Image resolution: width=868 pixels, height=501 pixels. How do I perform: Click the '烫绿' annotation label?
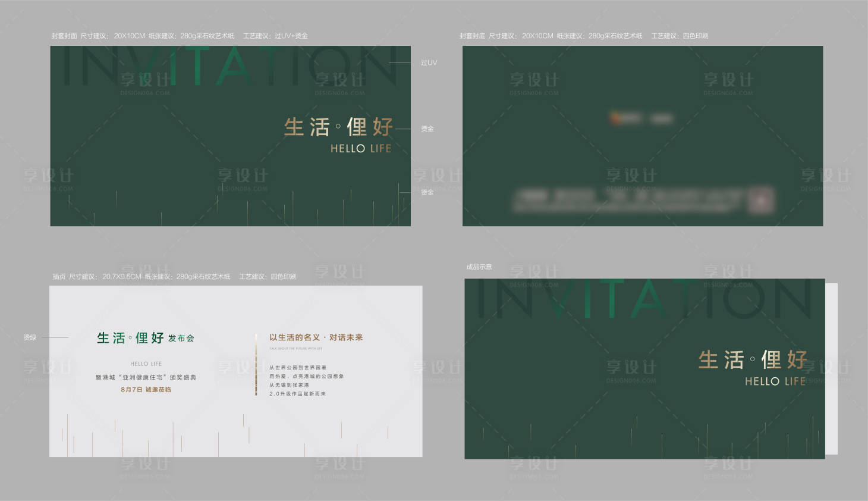pyautogui.click(x=30, y=337)
